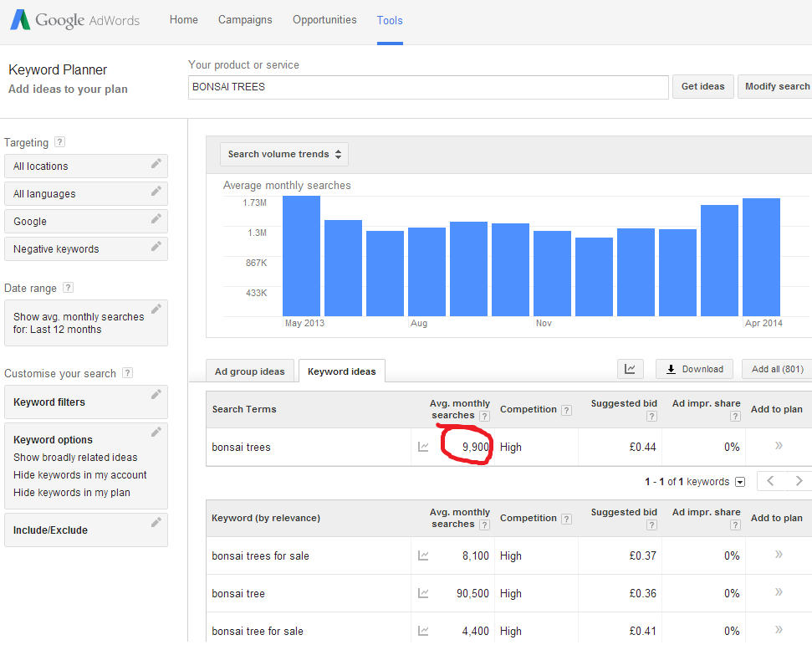
Task: Edit All locations targeting pencil icon
Action: click(156, 164)
